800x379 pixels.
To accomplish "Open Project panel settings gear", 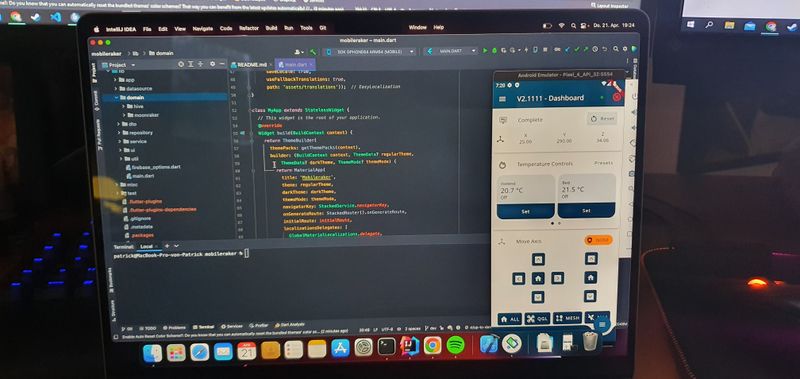I will click(212, 64).
